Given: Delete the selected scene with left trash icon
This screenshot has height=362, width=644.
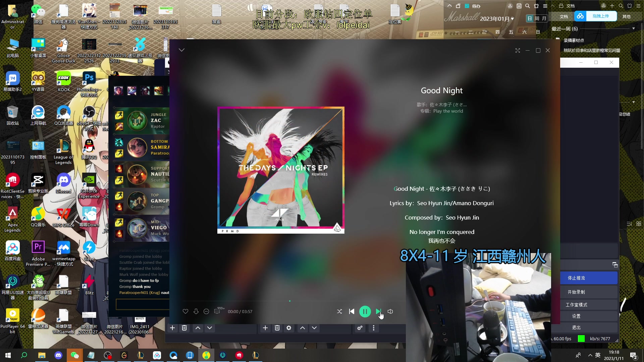Looking at the screenshot, I should pyautogui.click(x=184, y=328).
